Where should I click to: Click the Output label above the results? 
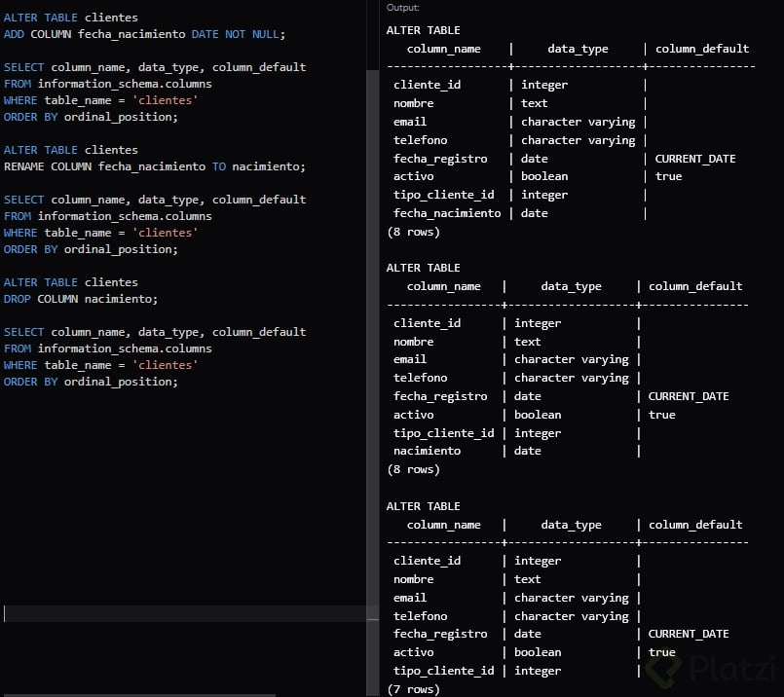(402, 8)
